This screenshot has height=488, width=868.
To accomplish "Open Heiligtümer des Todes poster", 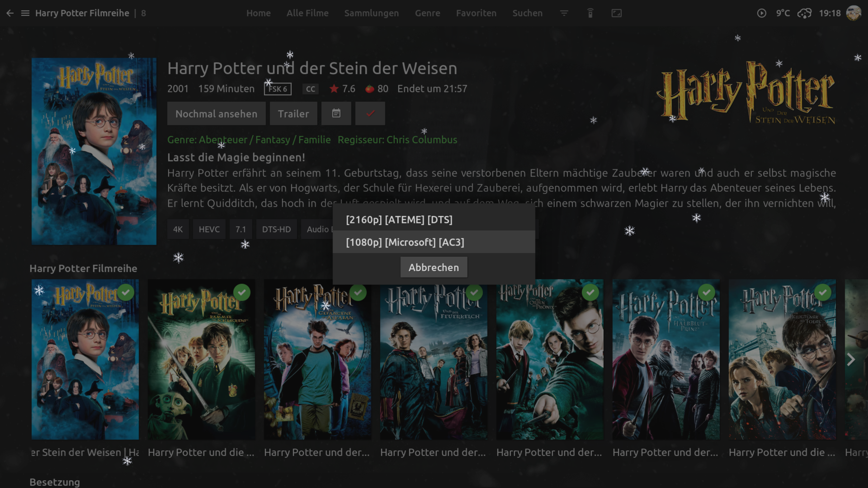I will 782,359.
